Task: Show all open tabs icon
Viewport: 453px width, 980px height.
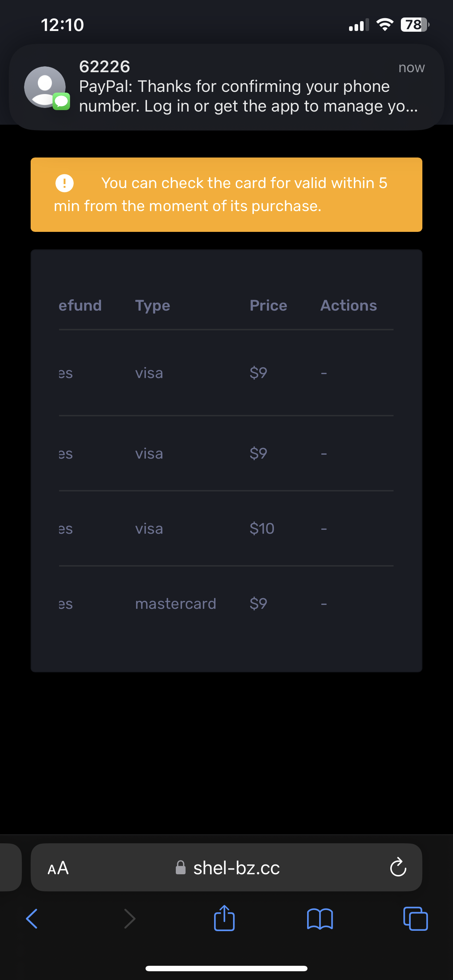Action: [415, 919]
